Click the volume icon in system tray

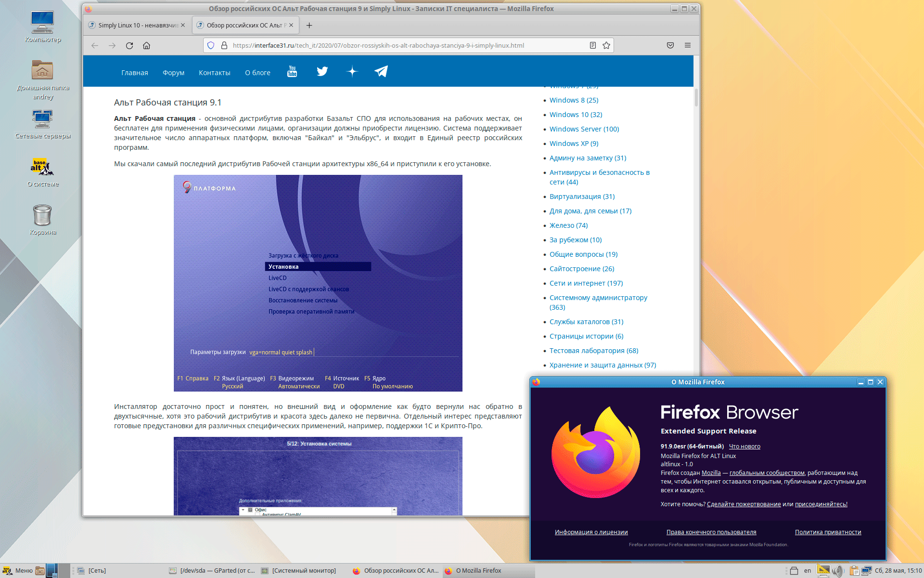(838, 571)
